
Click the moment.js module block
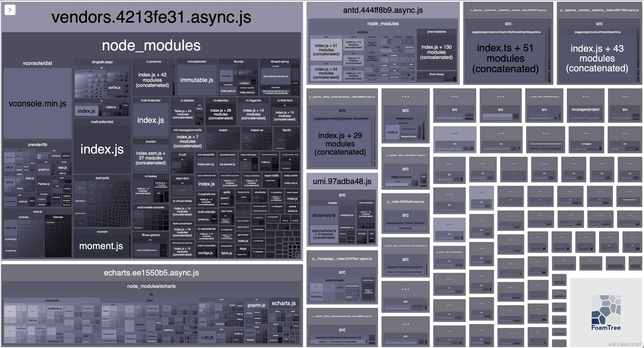pyautogui.click(x=101, y=246)
